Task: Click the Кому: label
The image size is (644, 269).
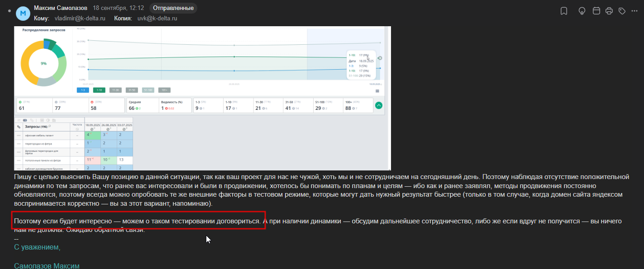Action: [x=41, y=19]
